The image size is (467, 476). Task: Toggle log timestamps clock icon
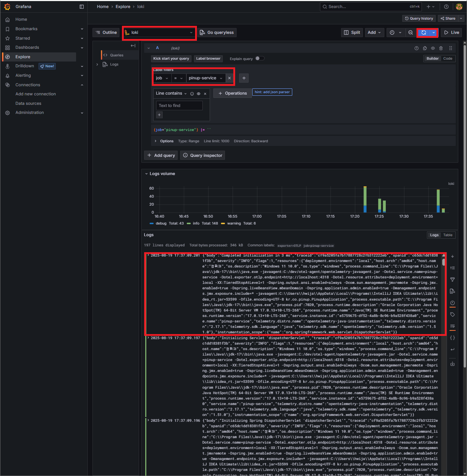(452, 303)
